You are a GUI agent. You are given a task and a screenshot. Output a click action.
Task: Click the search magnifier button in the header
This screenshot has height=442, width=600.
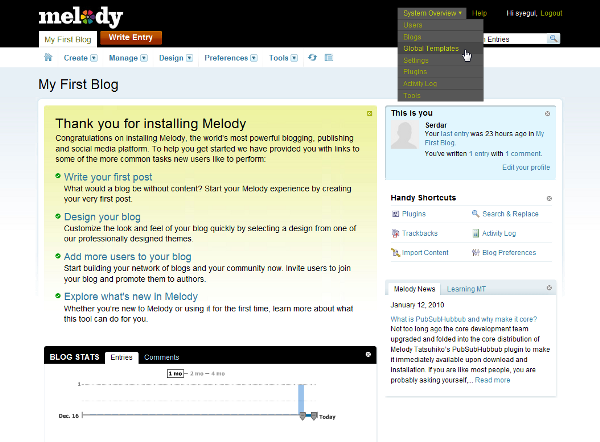(x=553, y=39)
